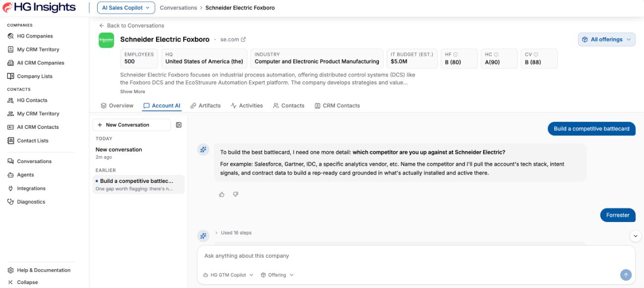This screenshot has height=288, width=644.
Task: Click the Industry card
Action: click(317, 58)
